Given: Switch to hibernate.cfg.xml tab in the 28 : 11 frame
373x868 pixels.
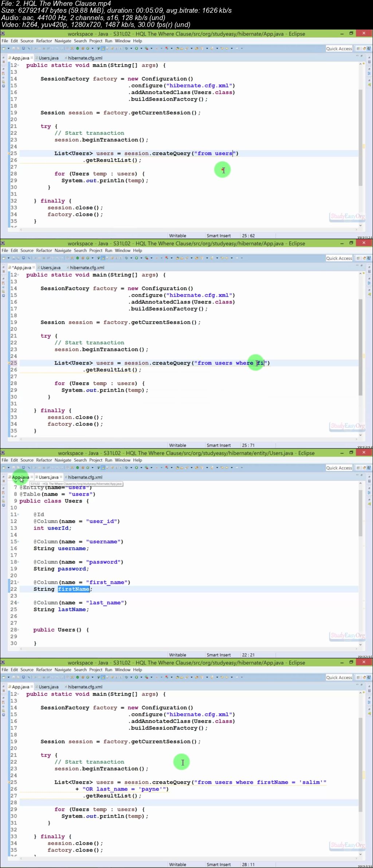Looking at the screenshot, I should click(x=85, y=687).
